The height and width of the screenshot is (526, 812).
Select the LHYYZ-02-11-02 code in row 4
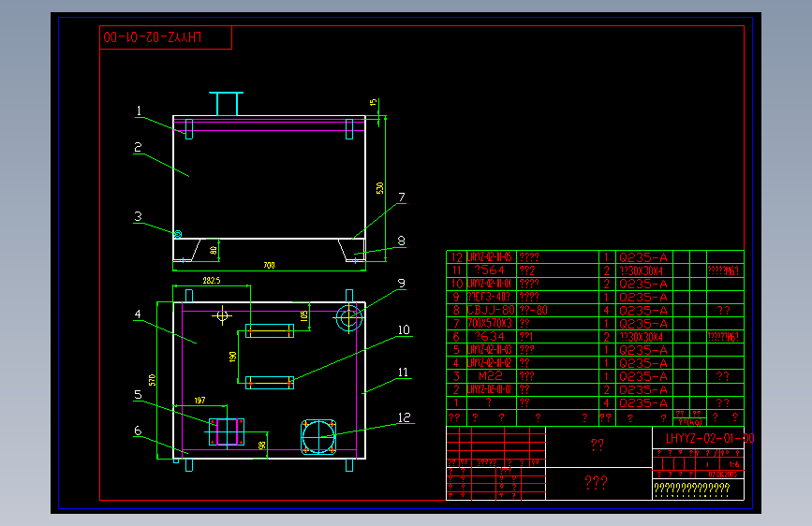point(490,363)
